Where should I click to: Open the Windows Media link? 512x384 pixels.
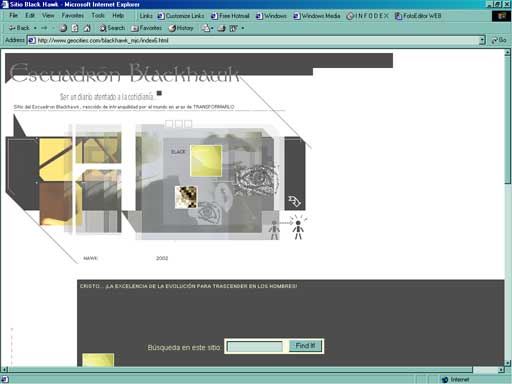(x=317, y=16)
